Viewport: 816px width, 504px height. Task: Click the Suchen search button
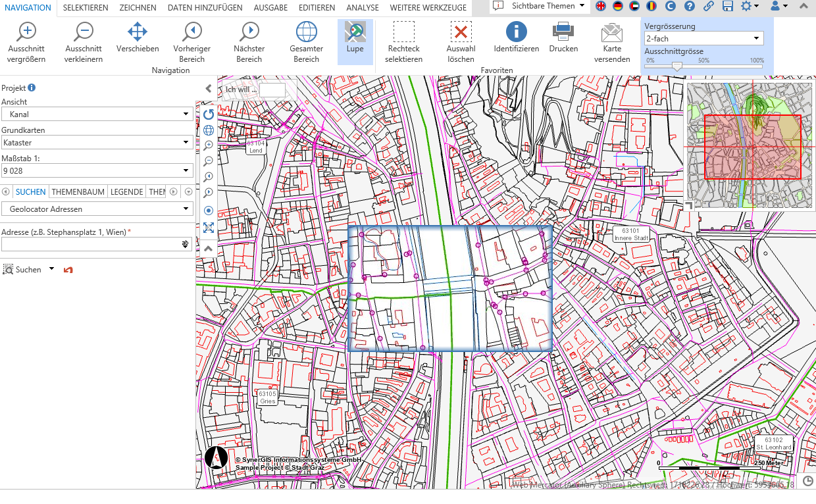(22, 270)
